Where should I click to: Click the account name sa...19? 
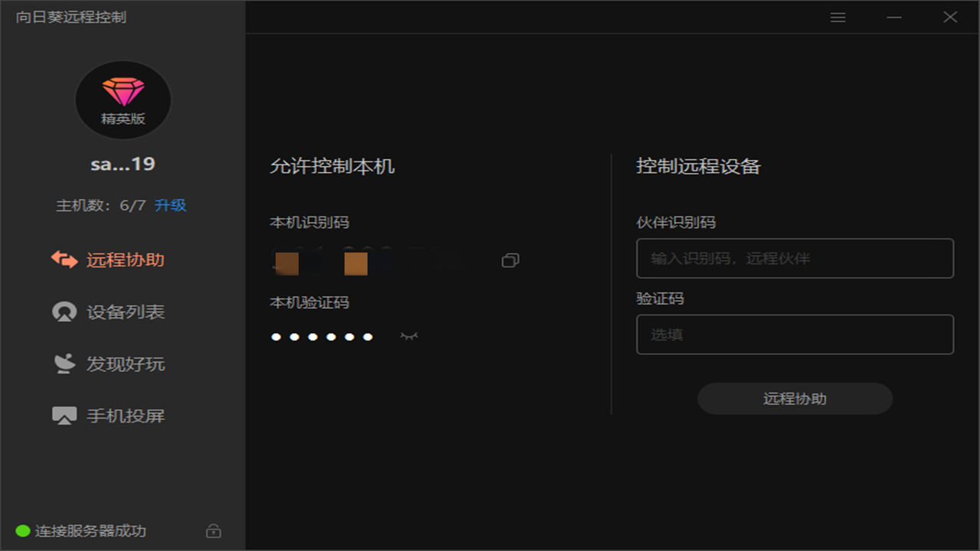(x=122, y=164)
